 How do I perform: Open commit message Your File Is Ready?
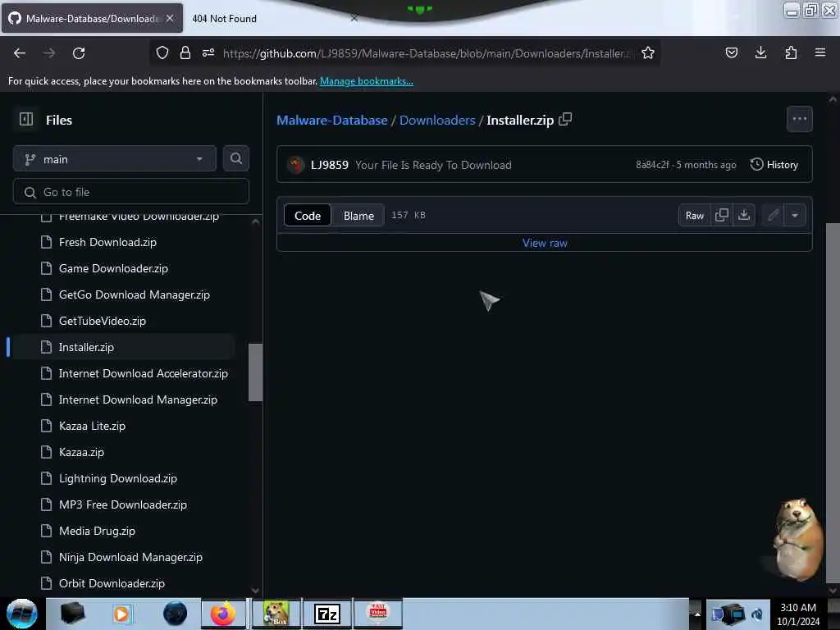pyautogui.click(x=433, y=164)
